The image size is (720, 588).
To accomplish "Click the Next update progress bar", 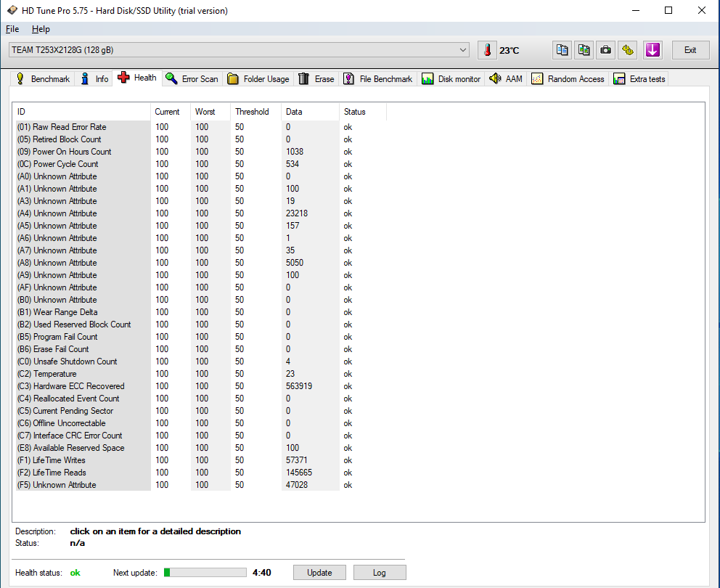I will pyautogui.click(x=205, y=572).
